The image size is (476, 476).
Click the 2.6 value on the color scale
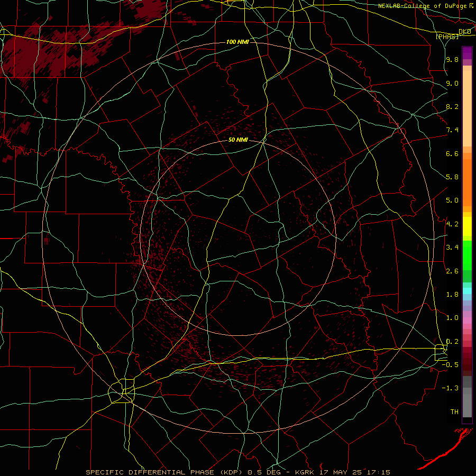point(452,271)
